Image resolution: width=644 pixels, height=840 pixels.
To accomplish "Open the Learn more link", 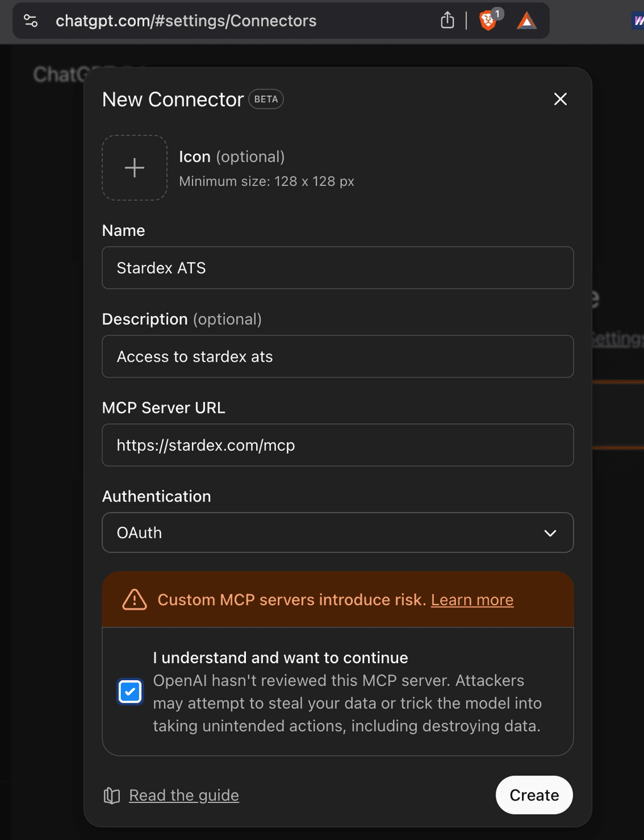I will click(472, 600).
